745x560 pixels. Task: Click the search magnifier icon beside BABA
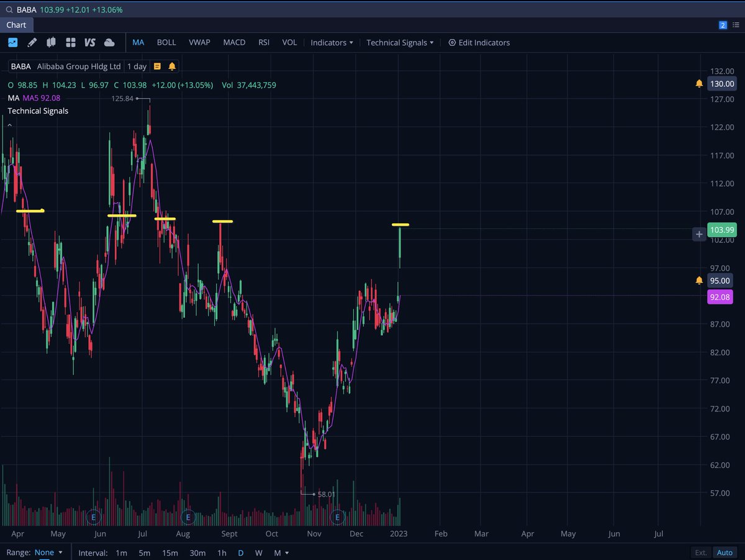click(x=9, y=10)
